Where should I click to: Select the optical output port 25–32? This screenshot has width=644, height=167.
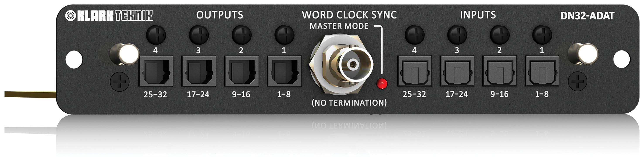coord(156,71)
